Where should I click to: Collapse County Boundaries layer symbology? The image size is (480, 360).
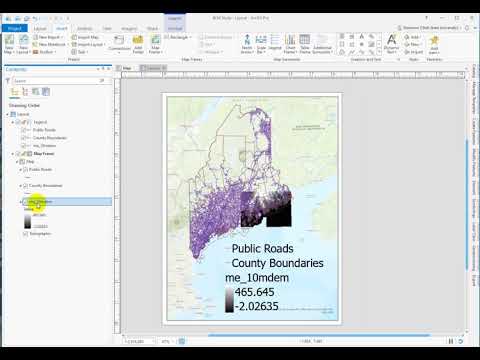point(21,185)
